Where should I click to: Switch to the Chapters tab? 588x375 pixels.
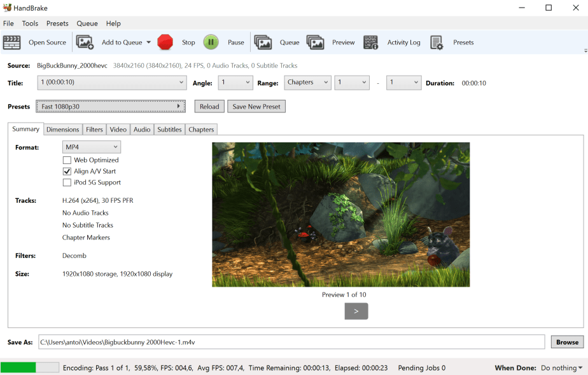[x=201, y=129]
